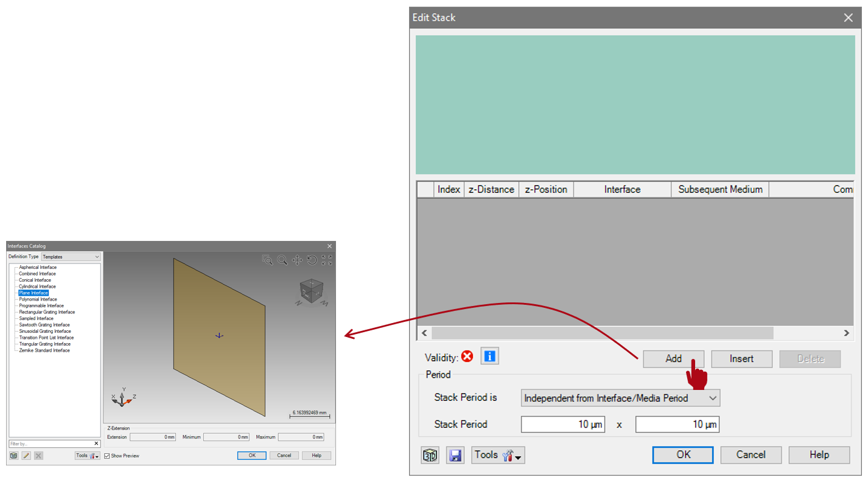Screen dimensions: 868x480
Task: Select Cylindrical Interface in the catalog tree
Action: [x=37, y=287]
